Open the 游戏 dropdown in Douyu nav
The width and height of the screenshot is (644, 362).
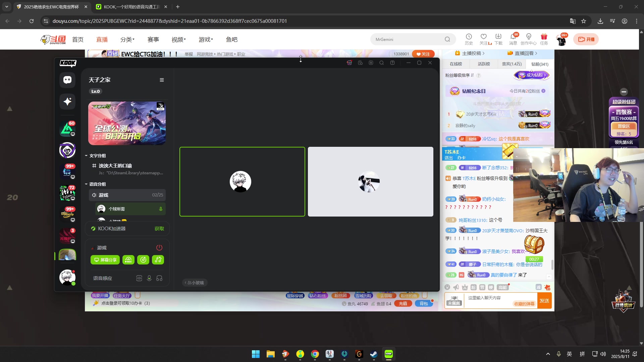206,40
